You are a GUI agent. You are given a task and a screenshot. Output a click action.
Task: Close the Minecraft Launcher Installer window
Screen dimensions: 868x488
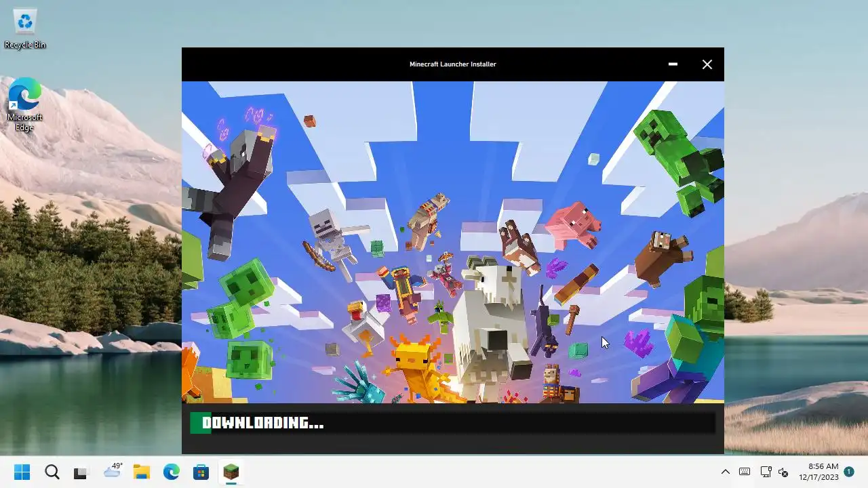[707, 64]
